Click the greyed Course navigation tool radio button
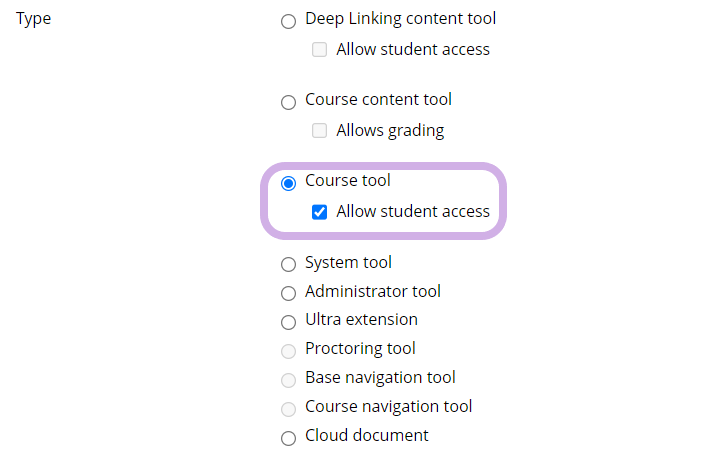Viewport: 702px width, 453px height. pos(289,408)
